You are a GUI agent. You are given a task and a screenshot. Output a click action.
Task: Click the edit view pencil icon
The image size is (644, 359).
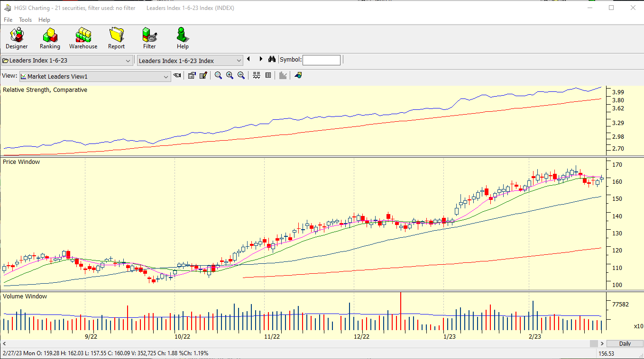(203, 75)
